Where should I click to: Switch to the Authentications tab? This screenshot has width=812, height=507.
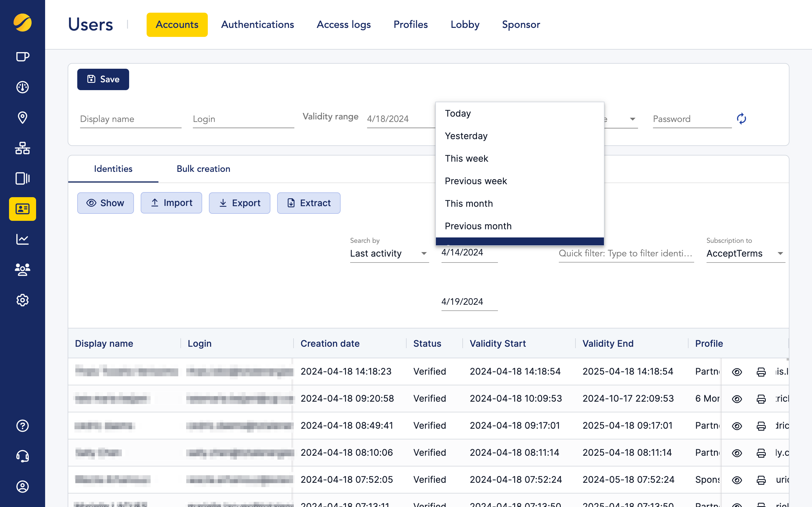257,25
